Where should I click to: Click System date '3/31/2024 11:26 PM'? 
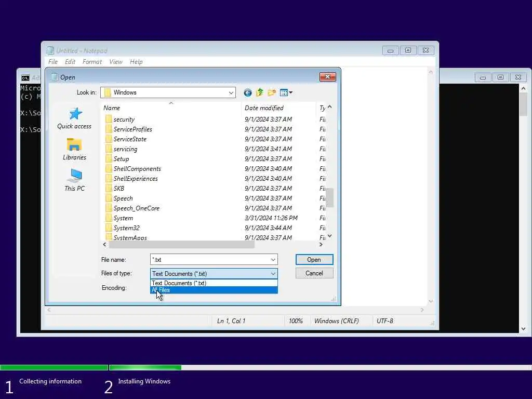pos(271,218)
